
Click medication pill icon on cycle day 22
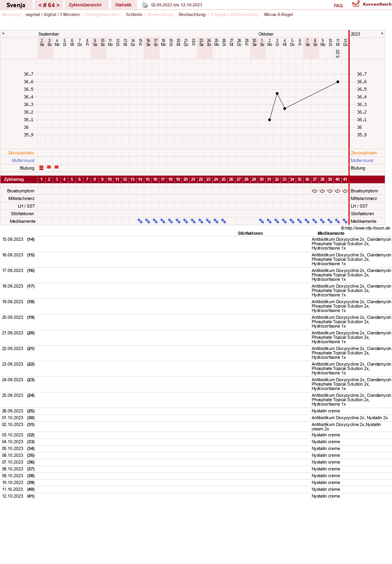point(201,221)
